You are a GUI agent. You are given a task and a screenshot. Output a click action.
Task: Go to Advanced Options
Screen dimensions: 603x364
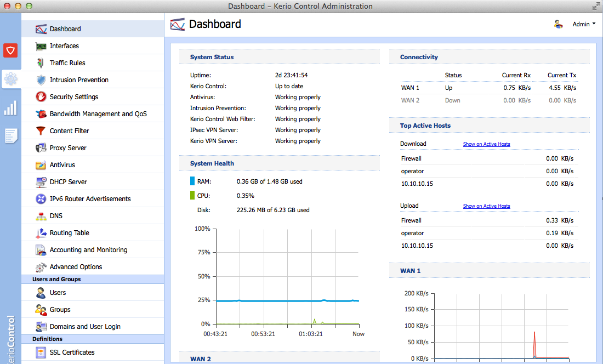click(93, 266)
